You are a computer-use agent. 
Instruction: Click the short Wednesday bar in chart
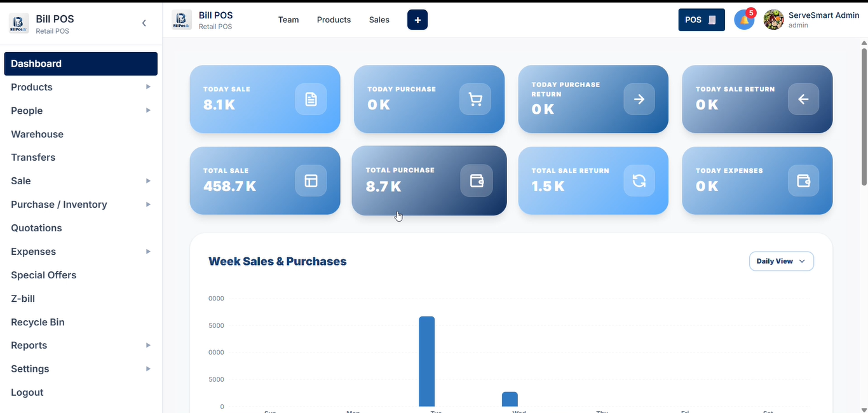tap(510, 399)
